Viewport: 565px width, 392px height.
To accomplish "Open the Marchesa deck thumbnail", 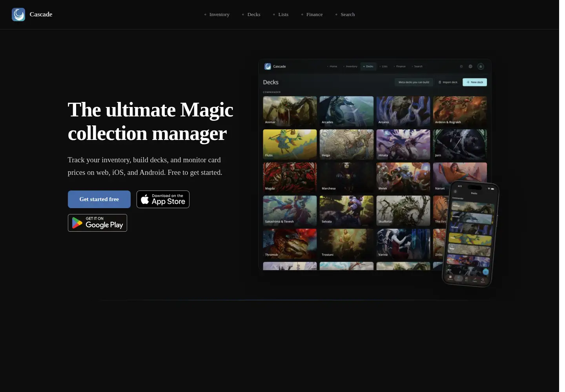I will (346, 178).
